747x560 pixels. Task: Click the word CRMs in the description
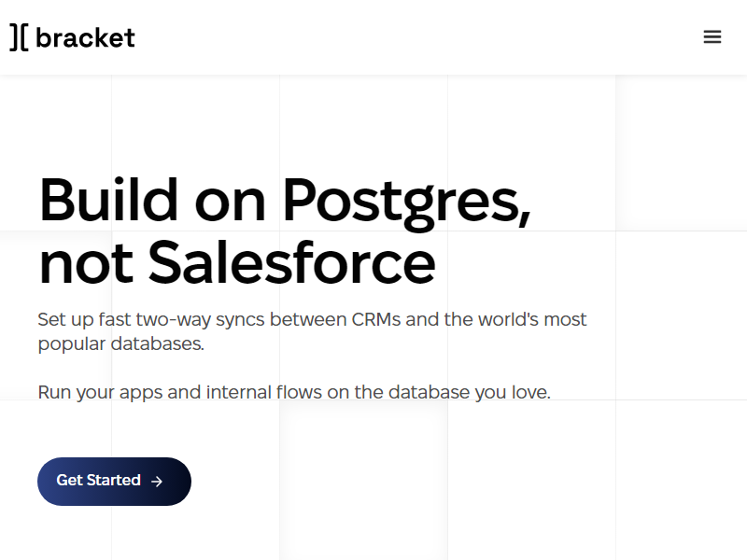tap(376, 320)
